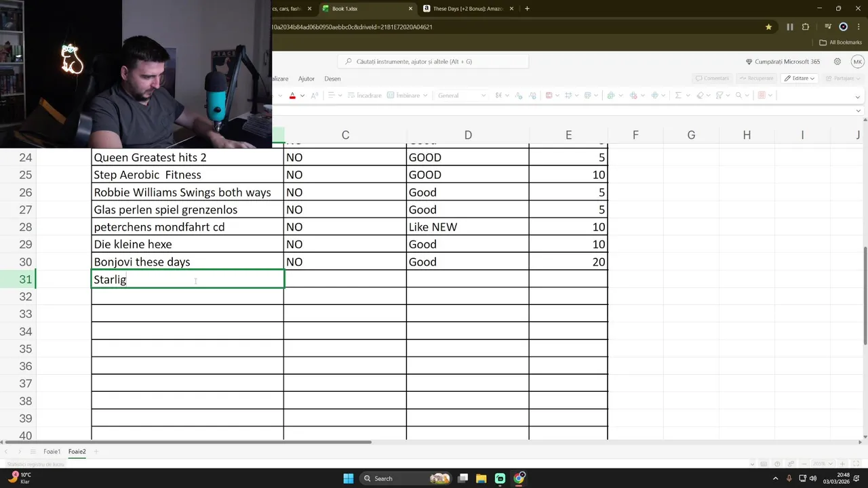Screen dimensions: 868x488
Task: Open the Excel settings gear icon
Action: click(x=837, y=62)
